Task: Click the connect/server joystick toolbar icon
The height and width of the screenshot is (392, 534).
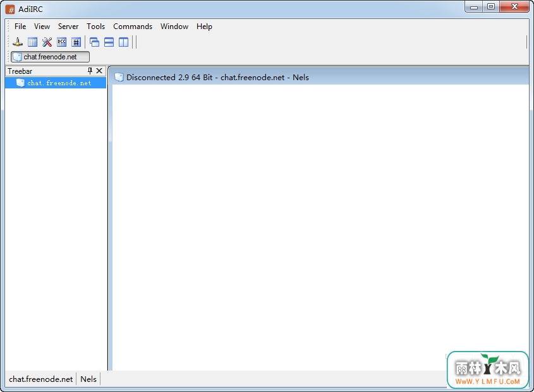Action: pos(18,42)
